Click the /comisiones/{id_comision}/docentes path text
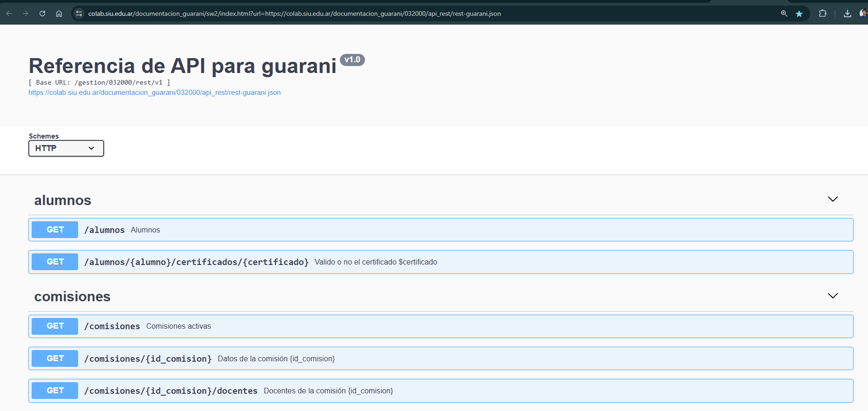868x411 pixels. (171, 391)
